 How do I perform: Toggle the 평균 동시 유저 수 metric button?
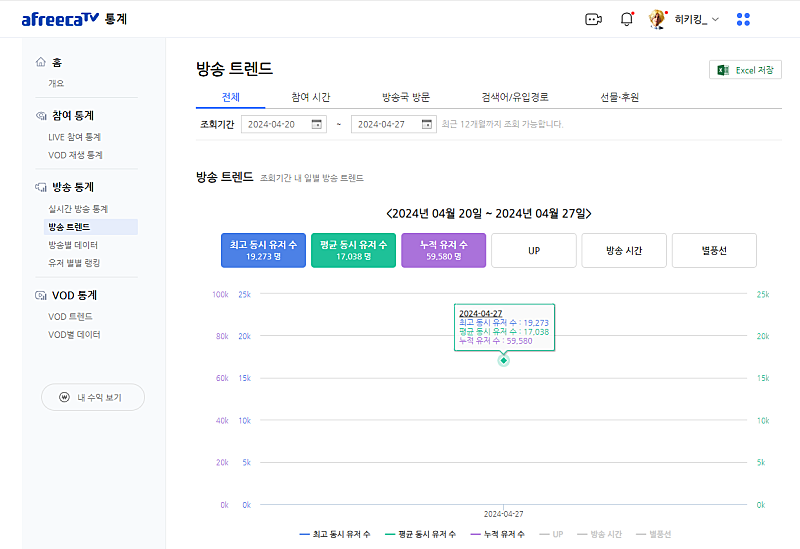(x=354, y=250)
